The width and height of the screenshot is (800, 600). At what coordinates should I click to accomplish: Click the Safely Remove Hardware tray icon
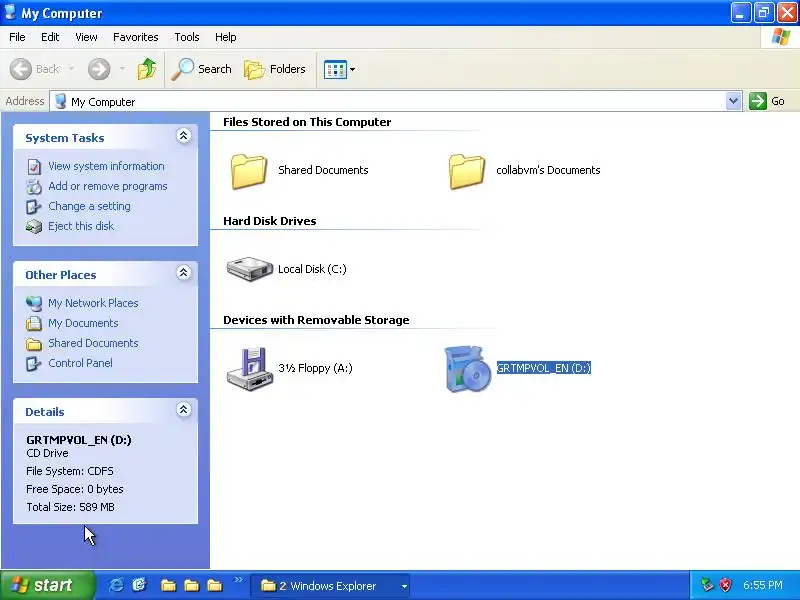click(706, 585)
